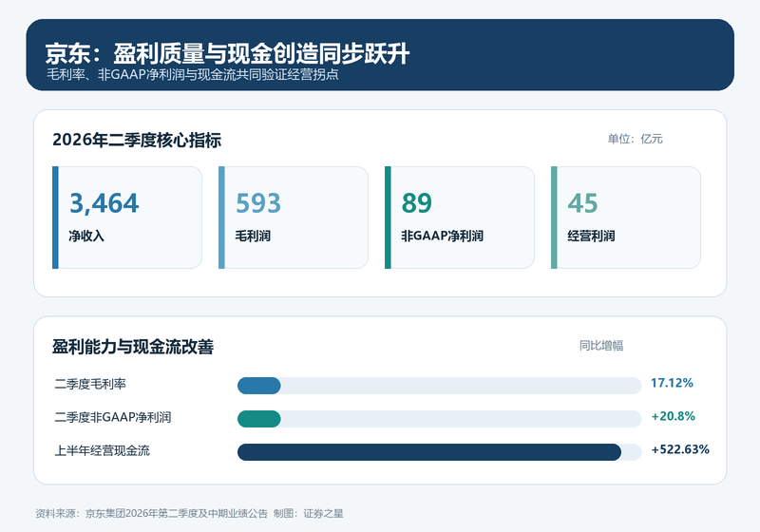Viewport: 760px width, 532px height.
Task: Select the value 45
Action: pos(582,203)
